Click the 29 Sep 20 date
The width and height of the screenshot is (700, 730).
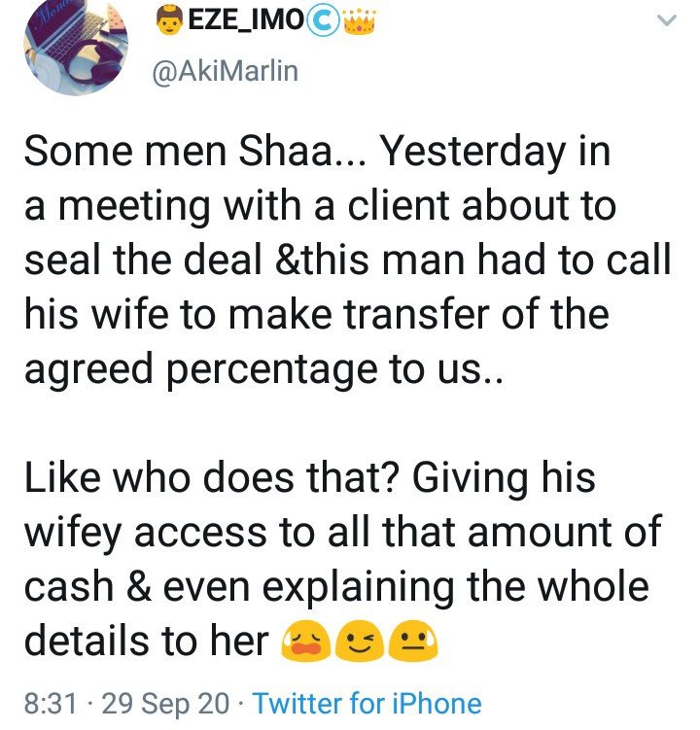(x=165, y=704)
